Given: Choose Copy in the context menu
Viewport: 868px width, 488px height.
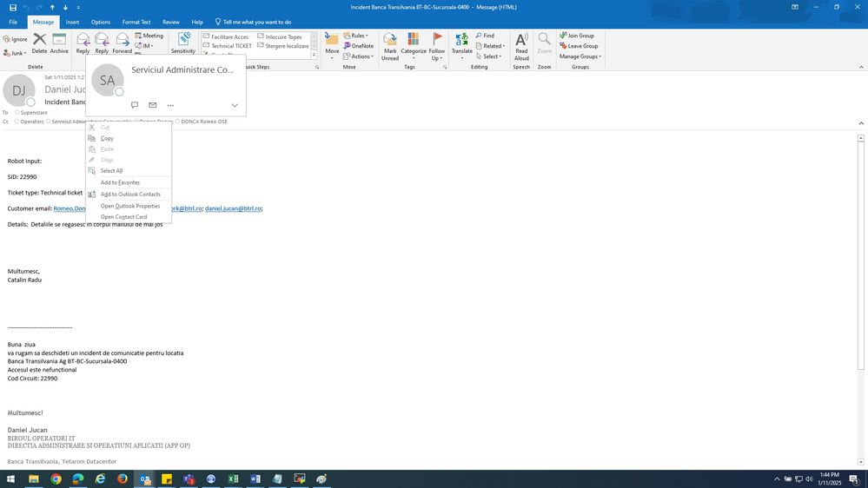Looking at the screenshot, I should point(129,138).
